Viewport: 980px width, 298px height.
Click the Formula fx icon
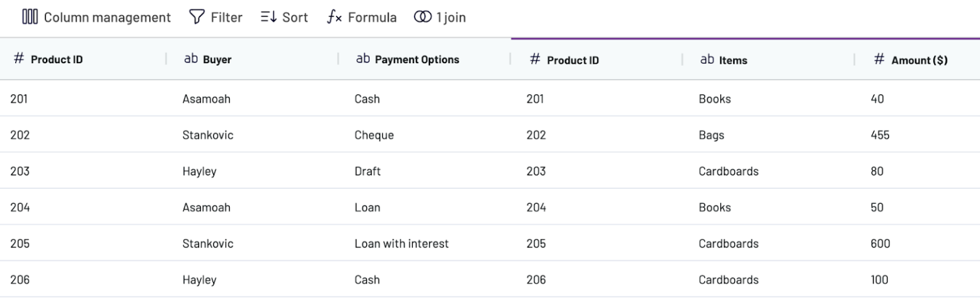coord(334,17)
